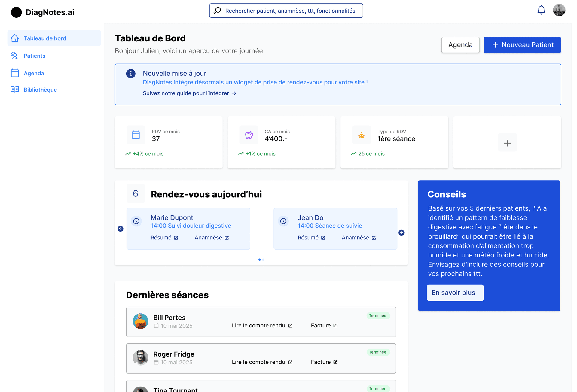Open the edit icon next to Marie Dupont's Anamnèse

[x=227, y=238]
